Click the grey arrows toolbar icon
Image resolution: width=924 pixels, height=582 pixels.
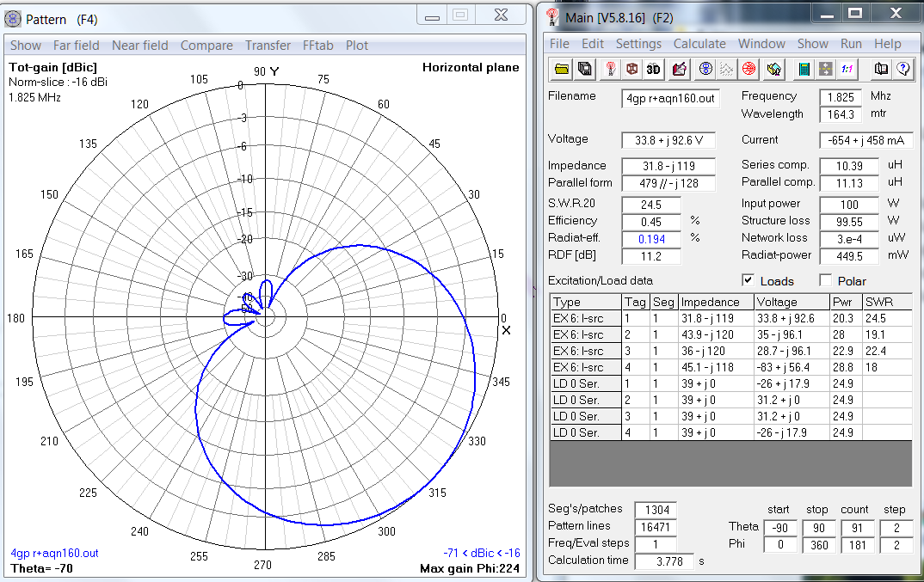point(826,69)
